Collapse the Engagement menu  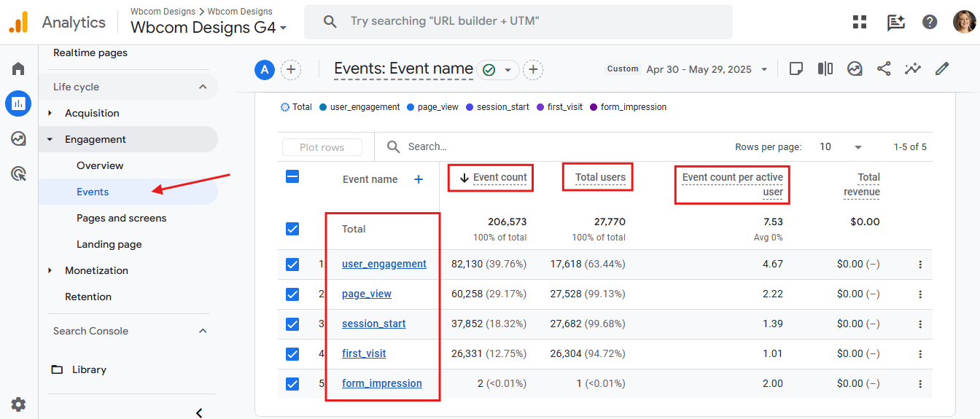pyautogui.click(x=50, y=139)
